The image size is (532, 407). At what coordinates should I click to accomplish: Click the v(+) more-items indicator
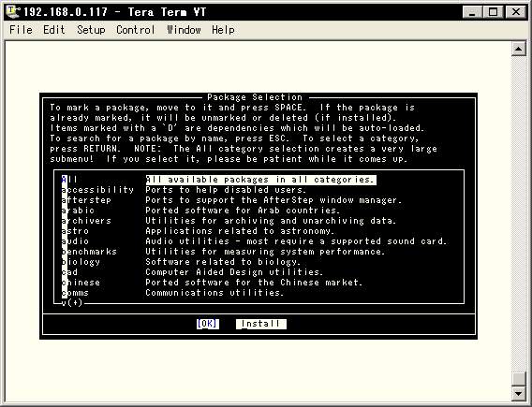click(72, 302)
